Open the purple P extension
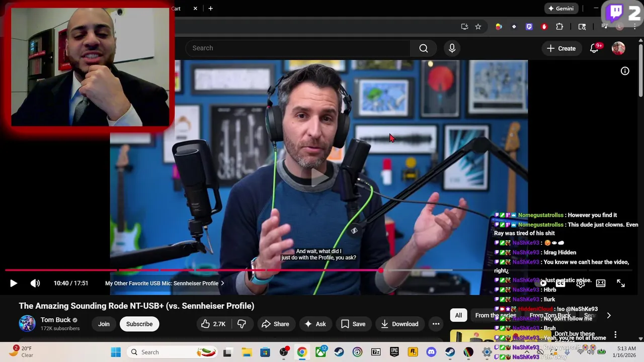Viewport: 644px width, 362px height. 529,27
